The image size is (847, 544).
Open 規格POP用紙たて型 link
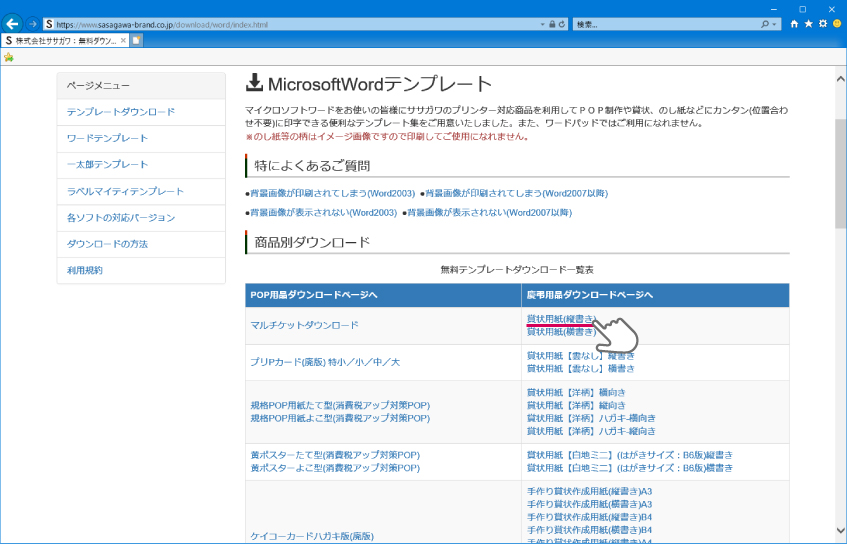coord(340,405)
